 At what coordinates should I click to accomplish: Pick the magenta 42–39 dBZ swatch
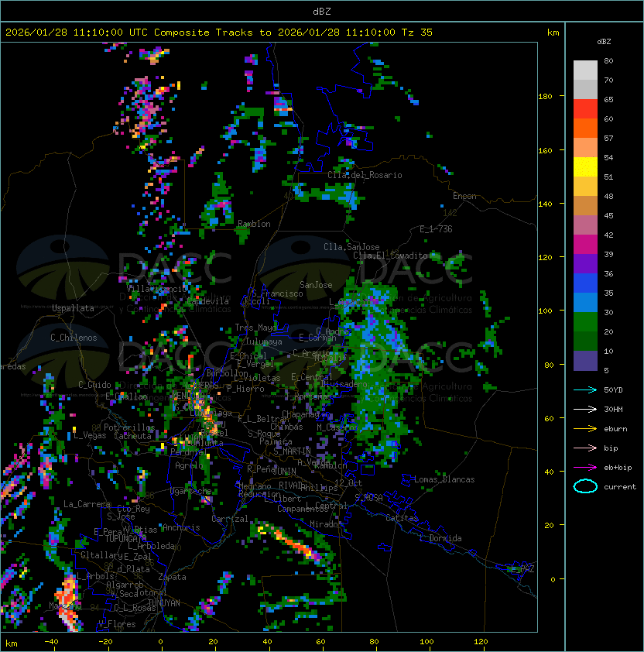(x=585, y=245)
